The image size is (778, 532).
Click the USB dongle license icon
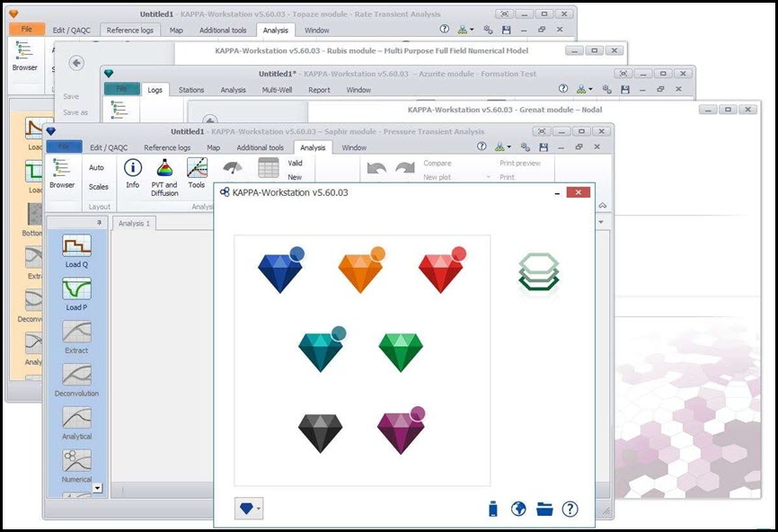point(493,509)
